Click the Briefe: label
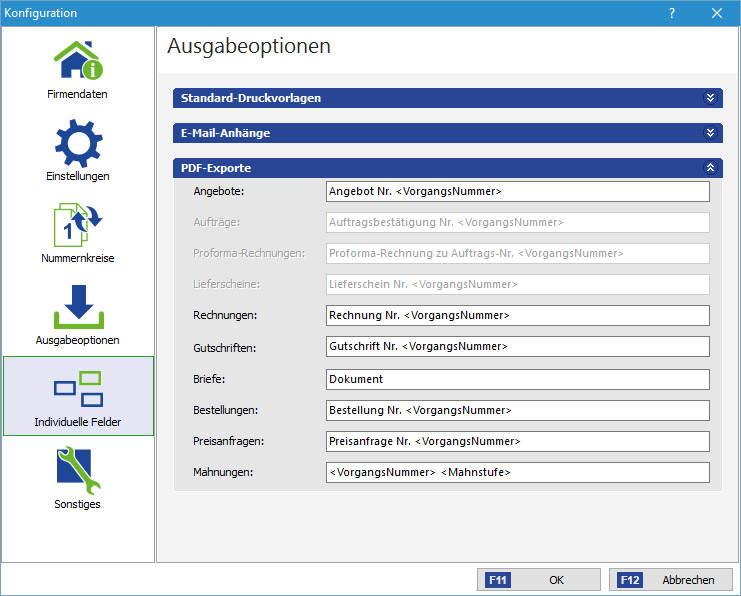 (x=209, y=379)
